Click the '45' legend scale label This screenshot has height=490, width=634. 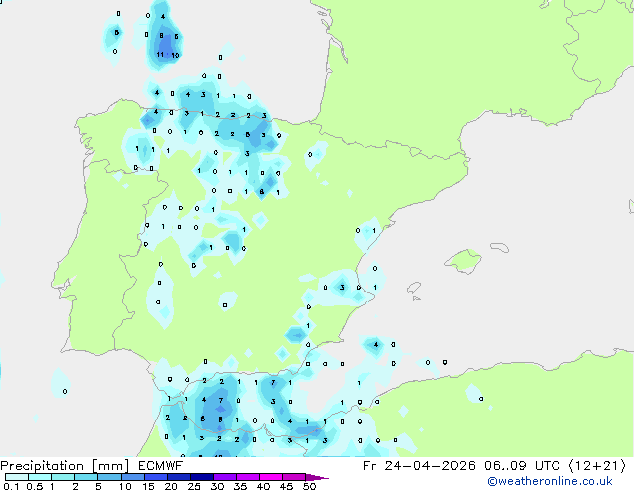coord(286,486)
